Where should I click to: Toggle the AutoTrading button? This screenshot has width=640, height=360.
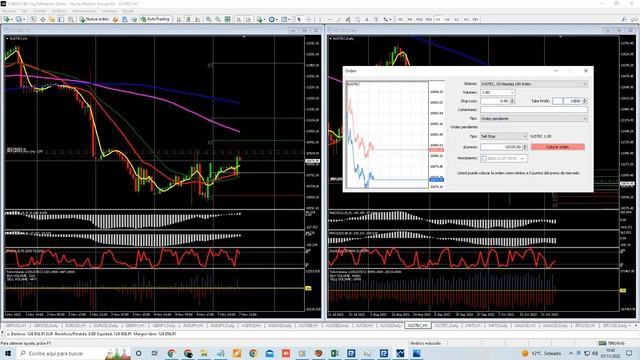155,19
